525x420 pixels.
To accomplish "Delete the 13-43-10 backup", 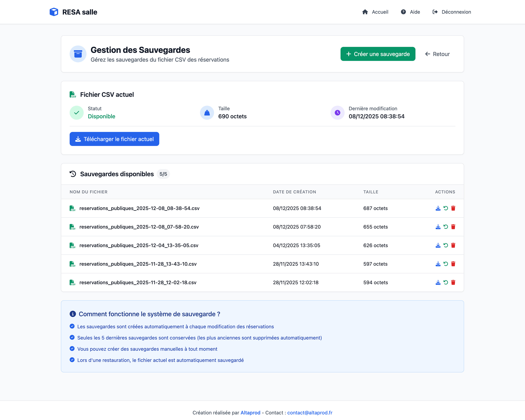I will point(453,264).
